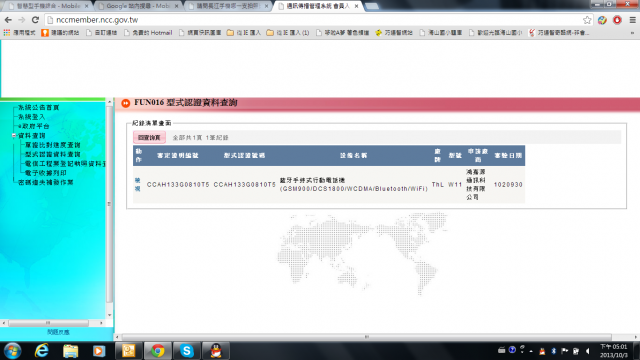The height and width of the screenshot is (360, 640).
Task: Select the 'ThL' brand cell
Action: 438,184
